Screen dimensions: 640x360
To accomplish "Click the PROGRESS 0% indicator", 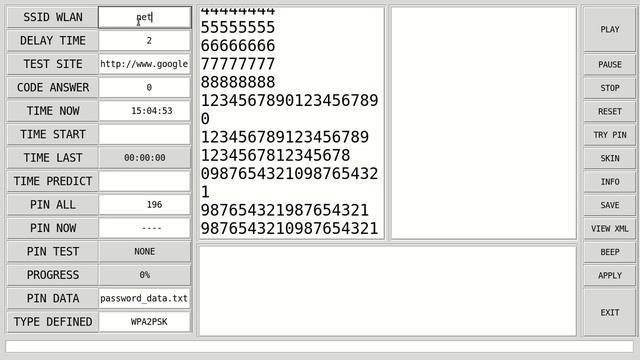I will point(144,275).
